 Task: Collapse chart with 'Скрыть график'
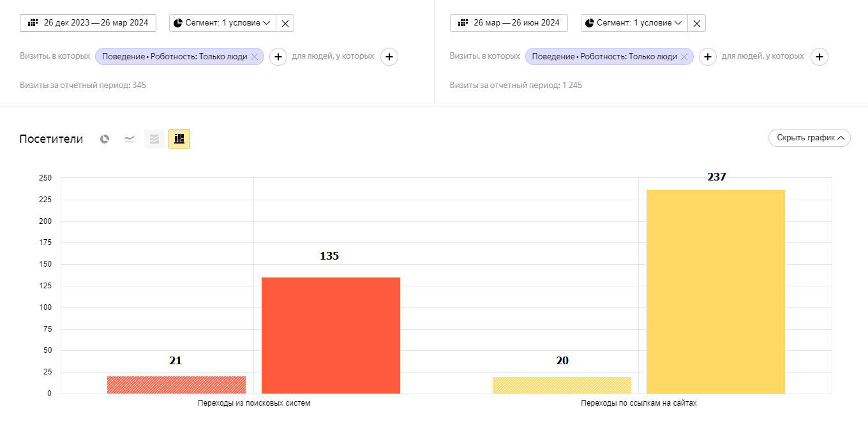pos(809,138)
